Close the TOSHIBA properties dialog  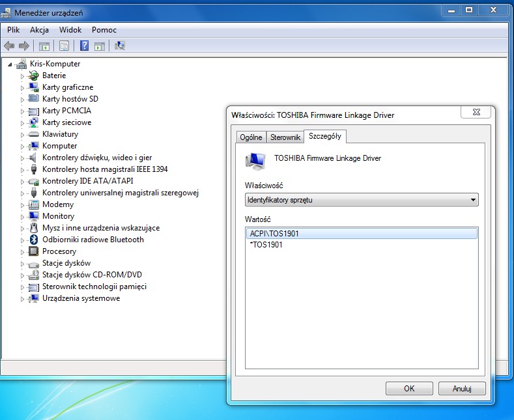[476, 113]
